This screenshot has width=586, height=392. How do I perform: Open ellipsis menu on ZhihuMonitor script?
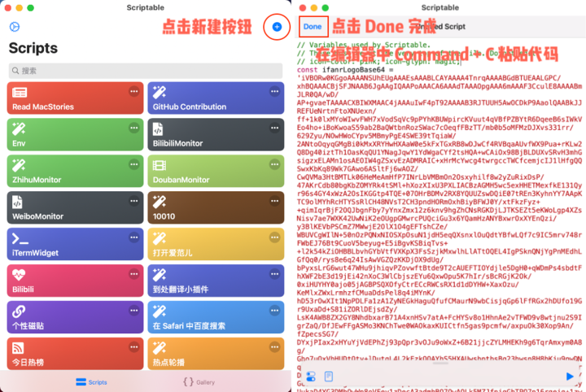coord(133,164)
